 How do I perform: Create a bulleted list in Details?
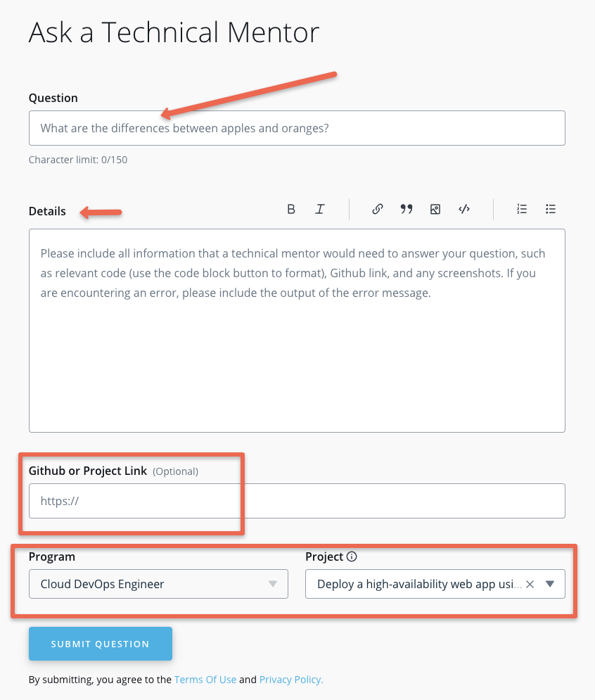coord(551,209)
